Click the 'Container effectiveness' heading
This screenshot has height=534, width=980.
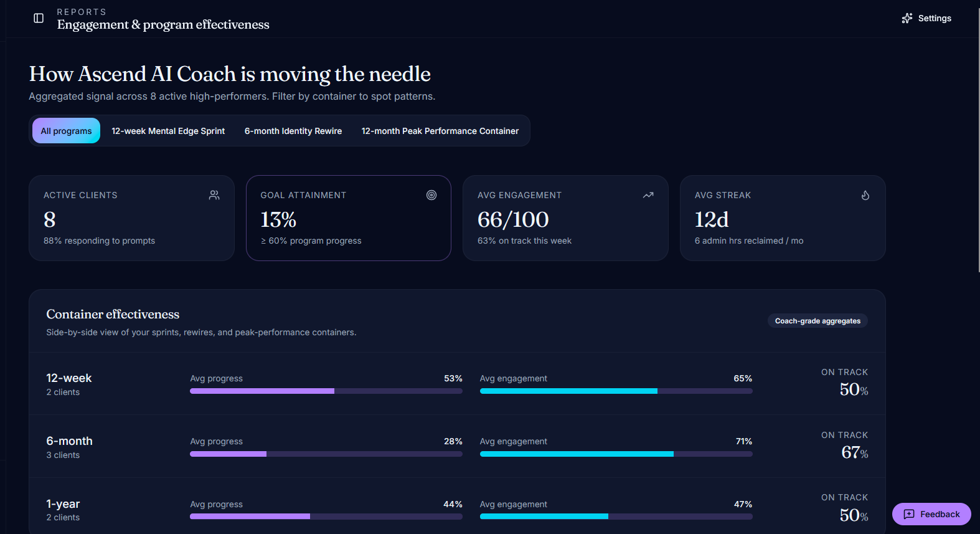pos(113,314)
